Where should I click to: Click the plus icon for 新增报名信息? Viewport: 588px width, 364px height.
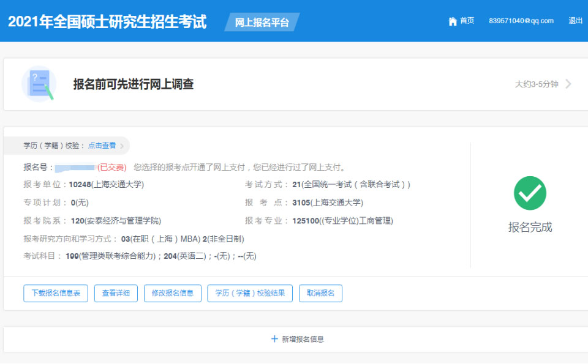(x=274, y=339)
